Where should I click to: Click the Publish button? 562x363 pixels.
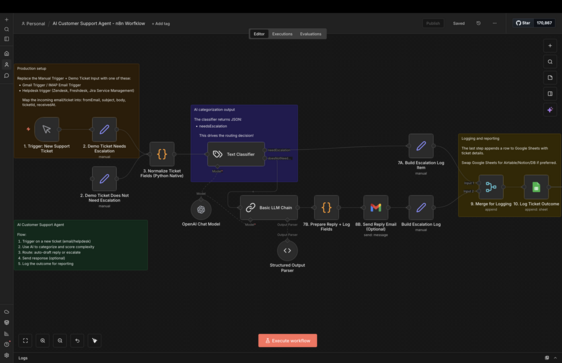coord(433,23)
